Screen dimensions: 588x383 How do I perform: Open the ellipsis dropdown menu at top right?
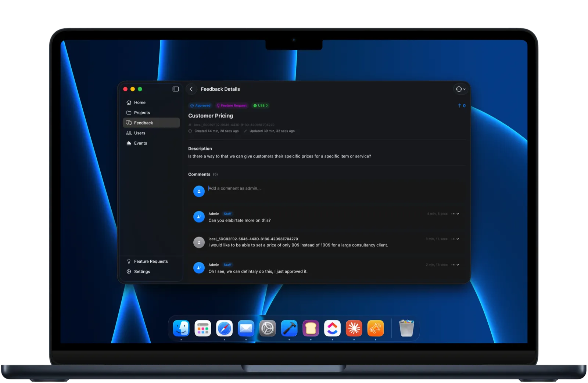coord(460,89)
